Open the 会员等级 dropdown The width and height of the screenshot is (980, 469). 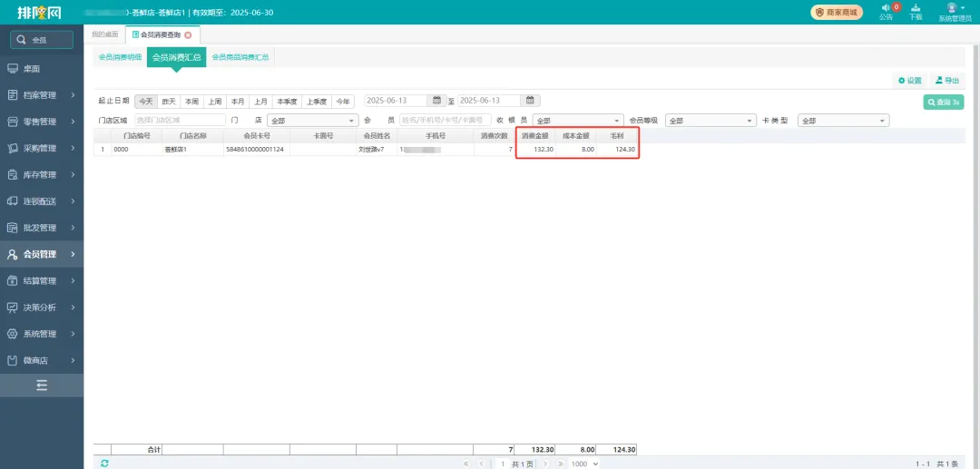[x=710, y=121]
